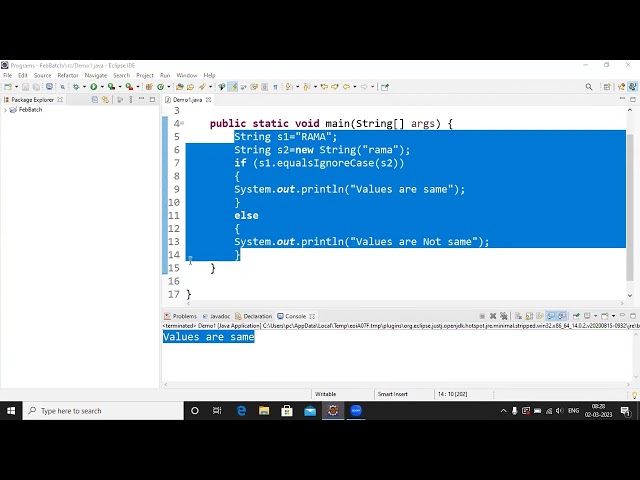Switch to the Problems tab
This screenshot has width=640, height=480.
pos(184,316)
